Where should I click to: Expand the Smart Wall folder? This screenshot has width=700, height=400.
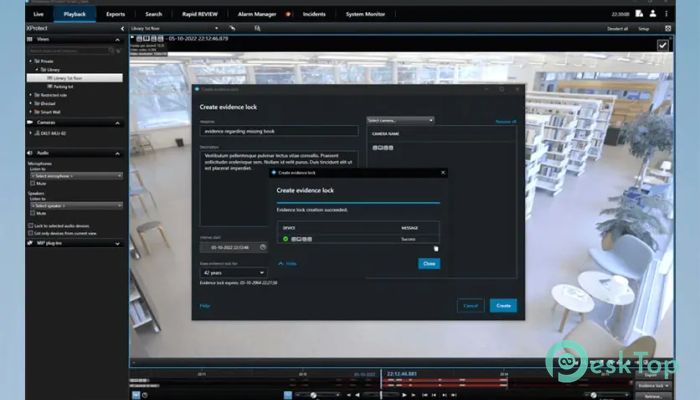click(x=31, y=112)
